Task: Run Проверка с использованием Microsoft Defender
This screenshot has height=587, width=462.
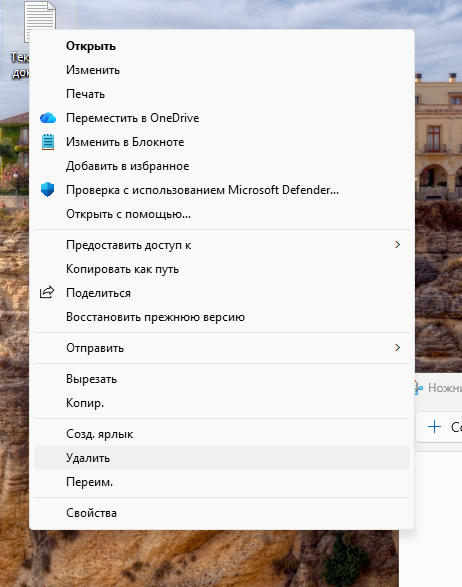Action: tap(222, 190)
